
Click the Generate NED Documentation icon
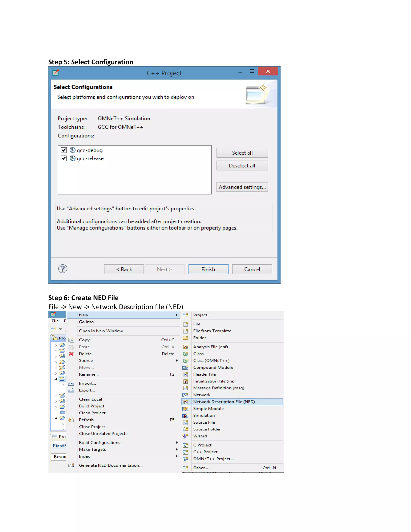71,466
